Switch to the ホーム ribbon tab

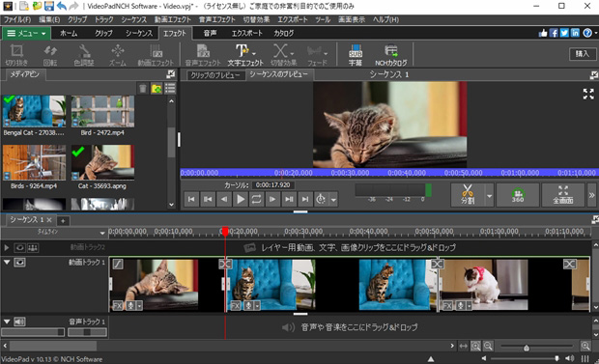[69, 33]
